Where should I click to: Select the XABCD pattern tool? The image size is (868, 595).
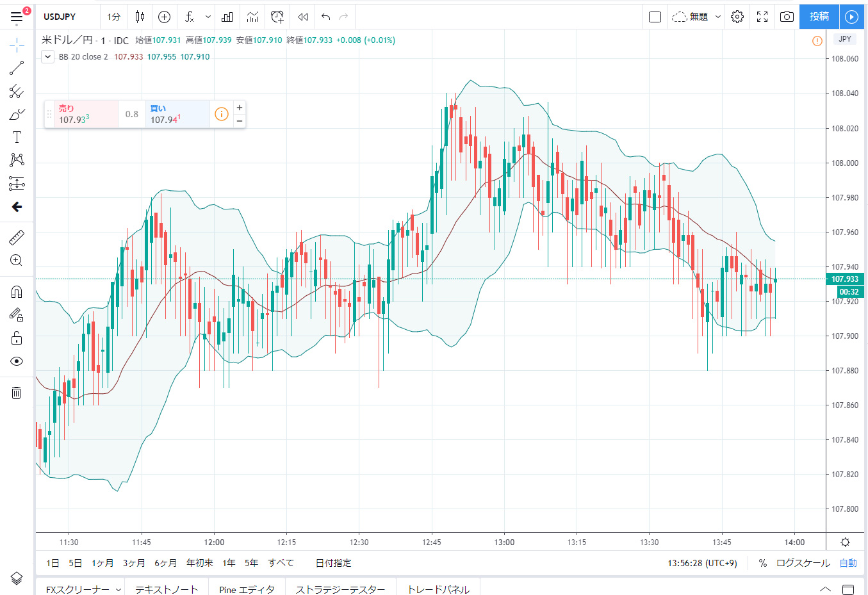[17, 160]
